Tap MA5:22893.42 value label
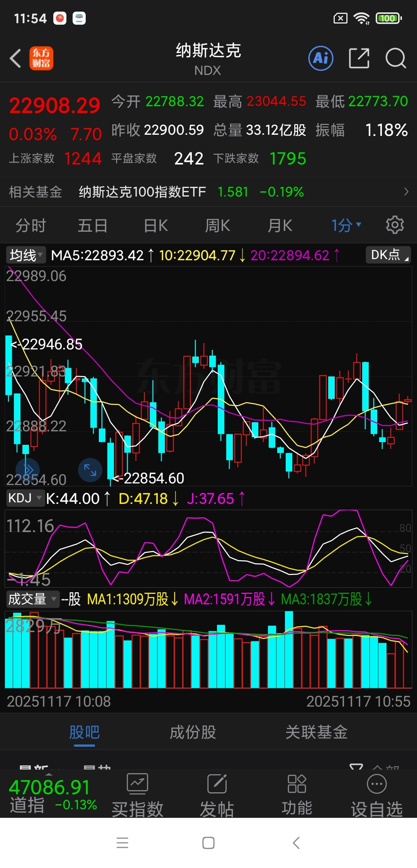 pyautogui.click(x=102, y=255)
